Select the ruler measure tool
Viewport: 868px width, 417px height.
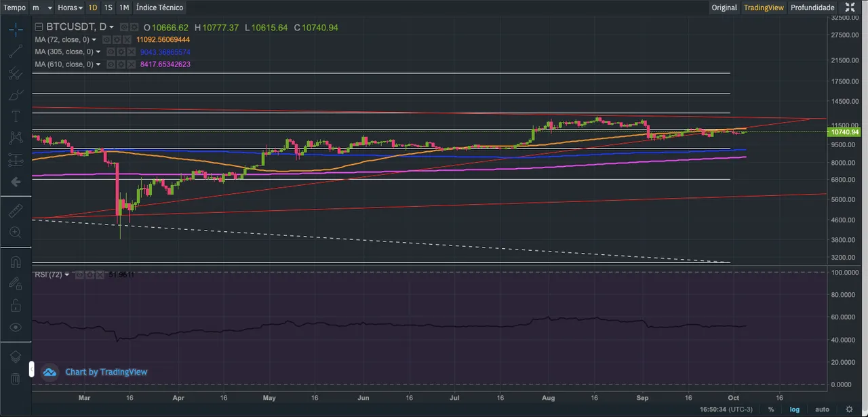pos(16,211)
